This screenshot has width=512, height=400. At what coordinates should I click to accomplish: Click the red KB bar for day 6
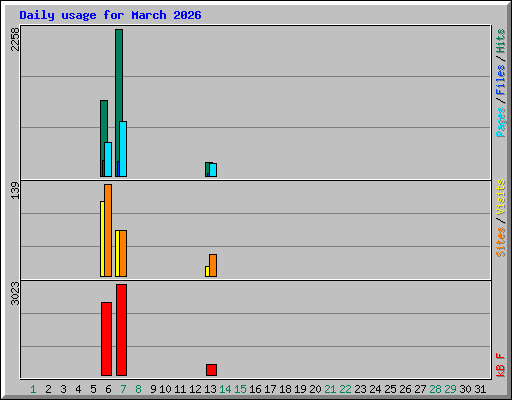tap(106, 339)
